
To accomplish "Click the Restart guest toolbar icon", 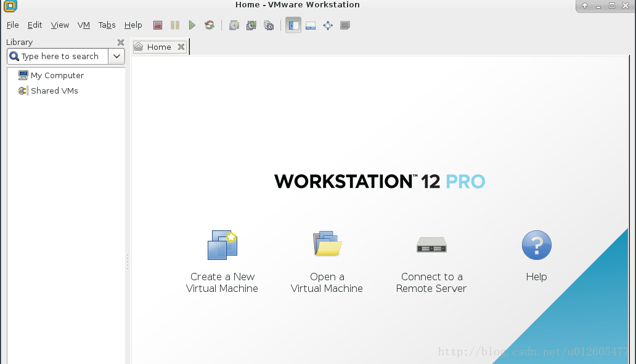I will point(210,25).
